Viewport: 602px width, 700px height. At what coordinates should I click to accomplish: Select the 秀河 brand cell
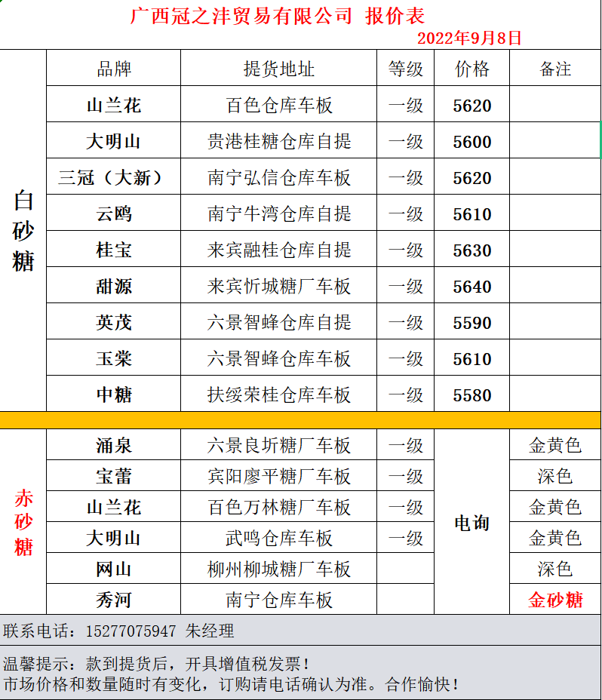(x=113, y=600)
